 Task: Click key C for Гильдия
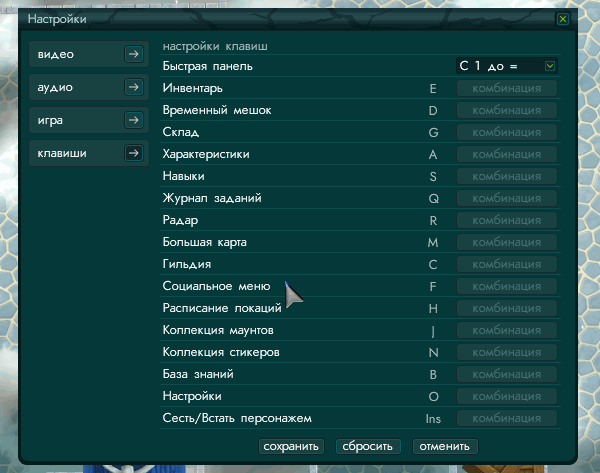pyautogui.click(x=433, y=264)
